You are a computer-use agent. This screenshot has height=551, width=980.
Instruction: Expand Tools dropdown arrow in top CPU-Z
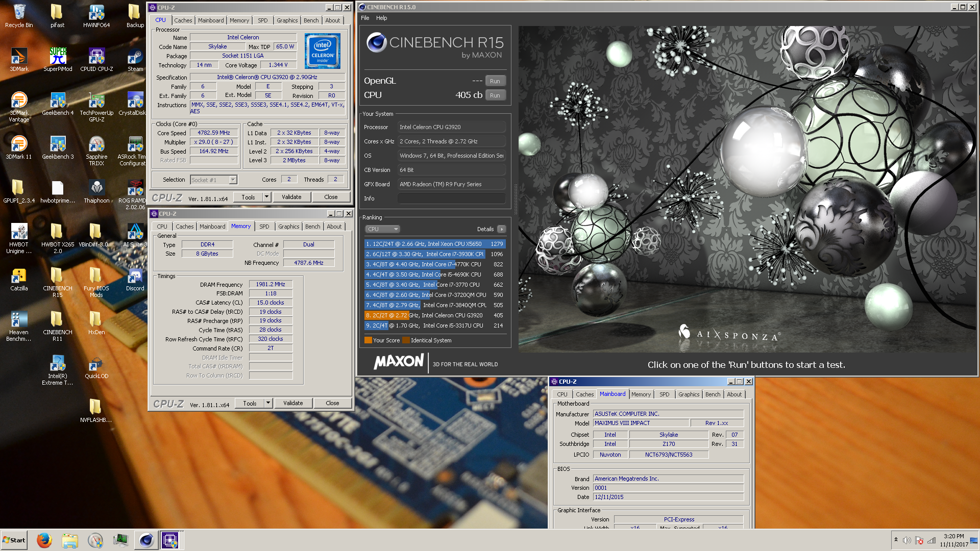[266, 197]
